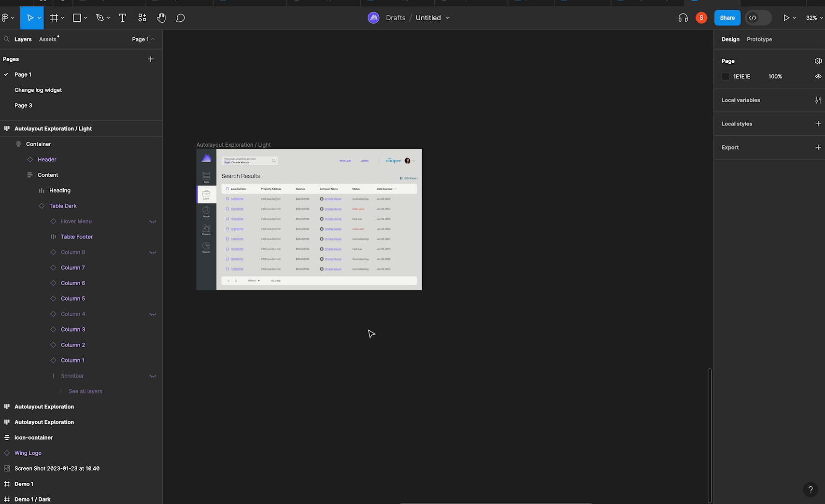Open the Figma main menu
The height and width of the screenshot is (504, 825).
tap(6, 18)
